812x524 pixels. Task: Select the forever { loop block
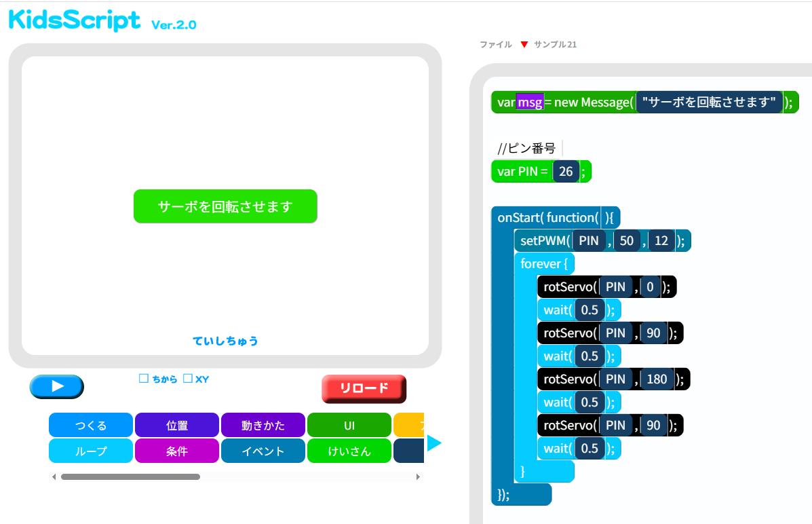click(544, 264)
